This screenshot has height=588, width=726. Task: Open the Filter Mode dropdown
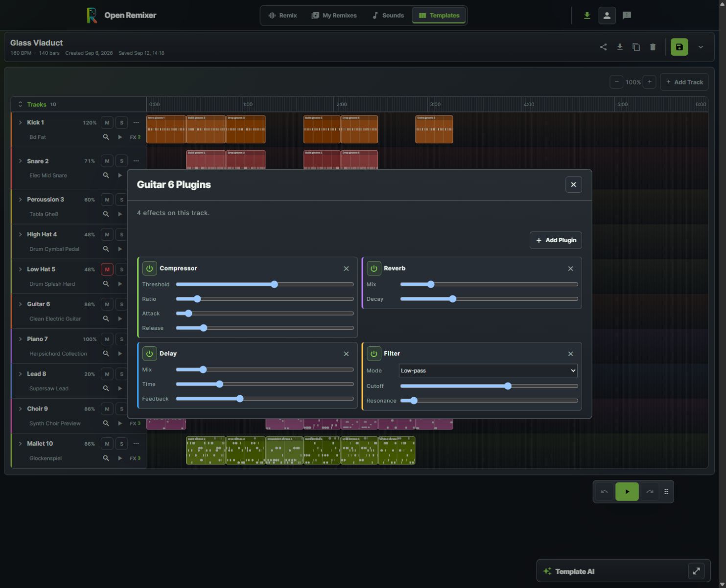point(488,371)
